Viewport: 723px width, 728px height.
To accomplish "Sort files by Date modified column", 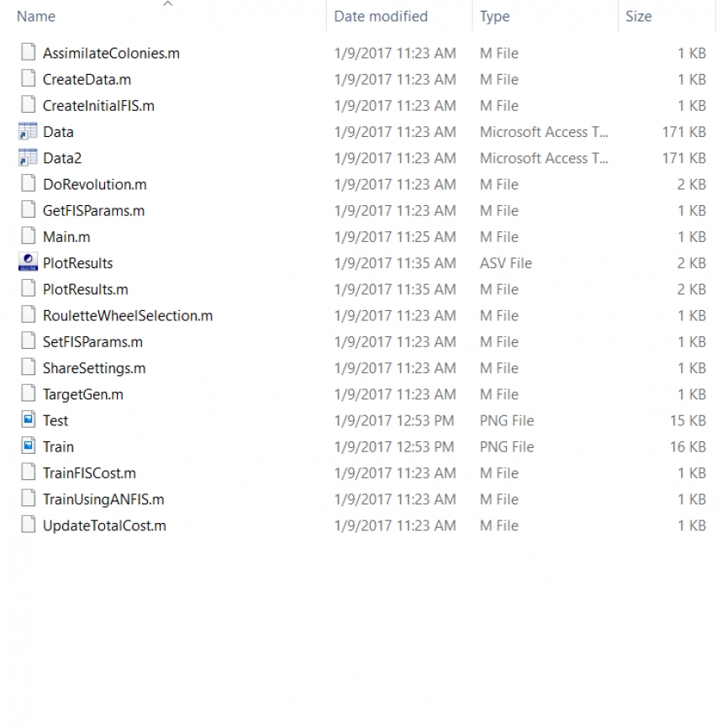I will (381, 16).
